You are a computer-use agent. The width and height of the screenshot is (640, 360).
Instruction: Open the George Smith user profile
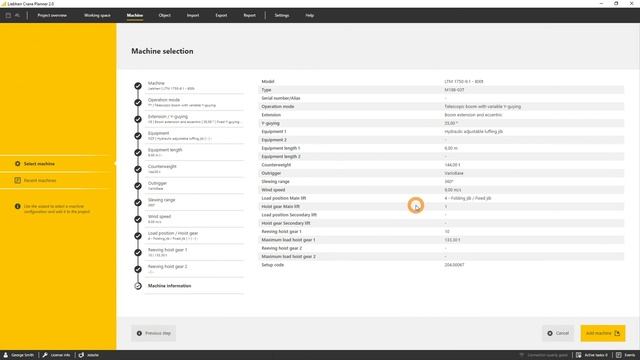coord(19,355)
